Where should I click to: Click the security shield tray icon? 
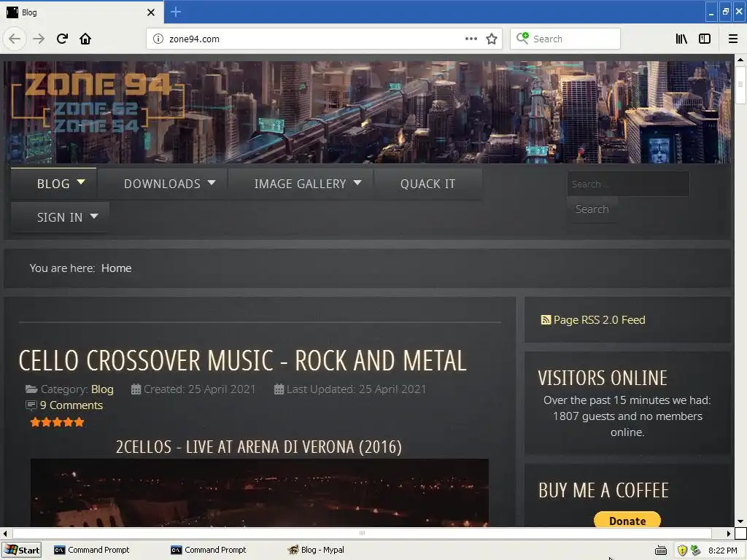click(x=682, y=551)
